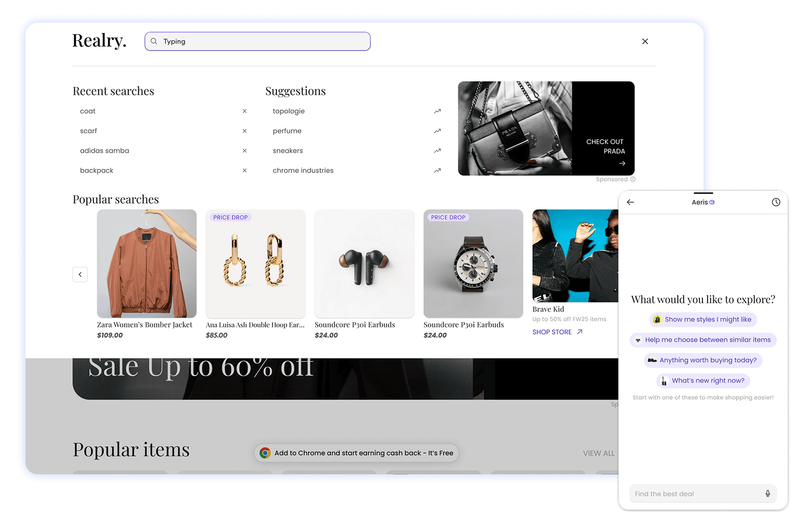
Task: Open the Ana Luisa hoop earrings image
Action: [256, 264]
